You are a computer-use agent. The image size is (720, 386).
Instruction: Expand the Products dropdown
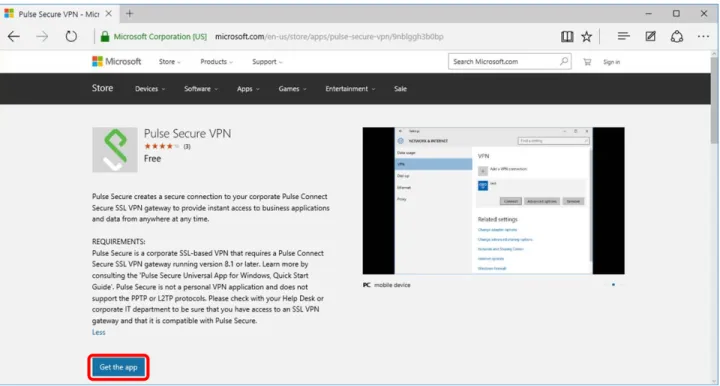tap(216, 62)
